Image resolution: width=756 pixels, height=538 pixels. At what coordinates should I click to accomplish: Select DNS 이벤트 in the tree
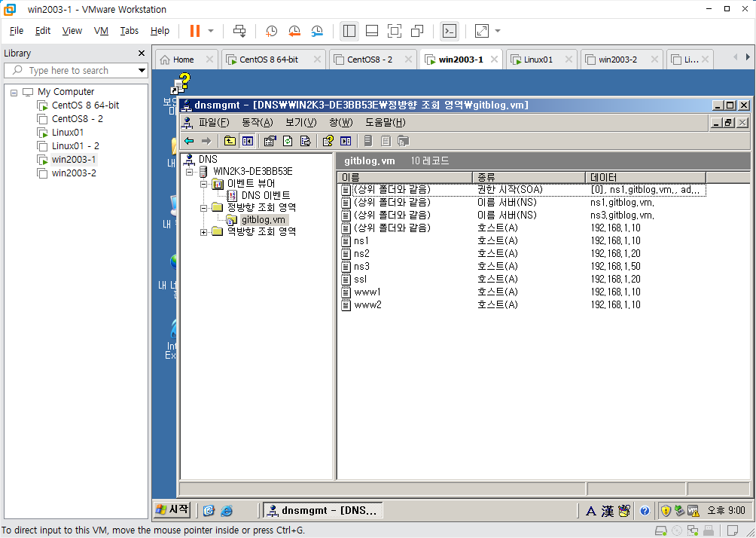click(266, 195)
